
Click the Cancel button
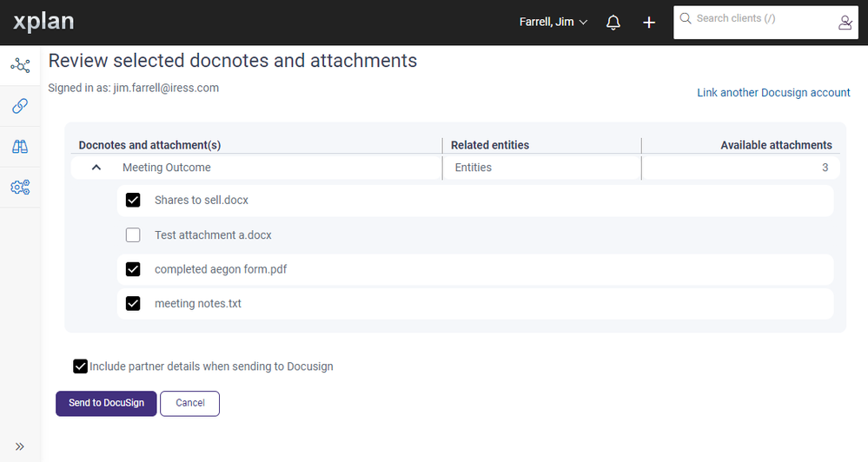coord(189,404)
